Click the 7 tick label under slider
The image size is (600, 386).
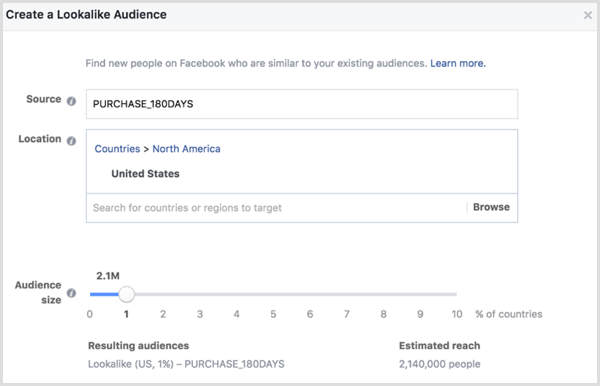pos(347,314)
